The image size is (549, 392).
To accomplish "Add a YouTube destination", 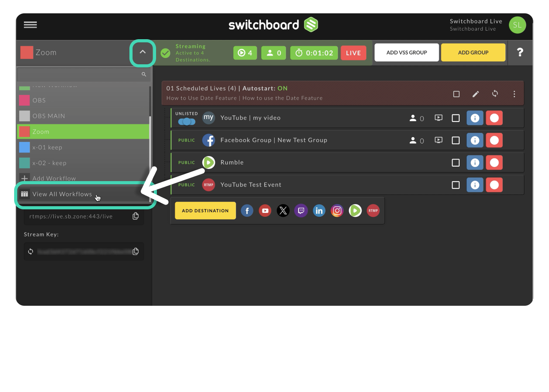I will 265,211.
